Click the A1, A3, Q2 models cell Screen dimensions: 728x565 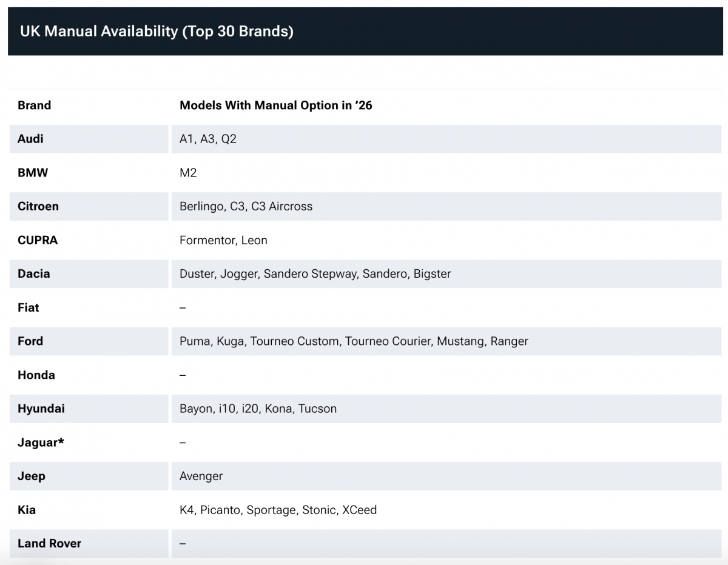point(208,139)
